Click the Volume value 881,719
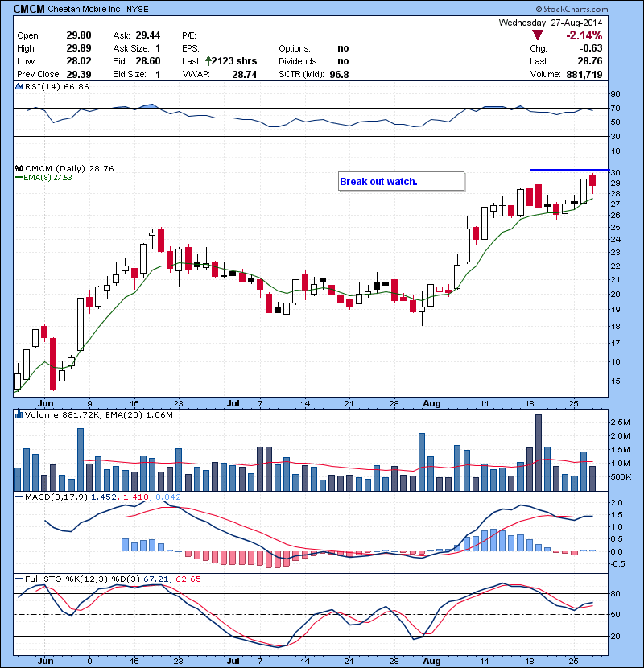This screenshot has height=668, width=644. pyautogui.click(x=584, y=75)
